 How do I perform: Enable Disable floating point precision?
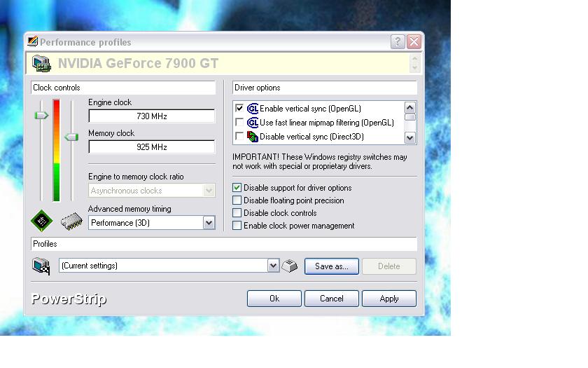point(237,200)
